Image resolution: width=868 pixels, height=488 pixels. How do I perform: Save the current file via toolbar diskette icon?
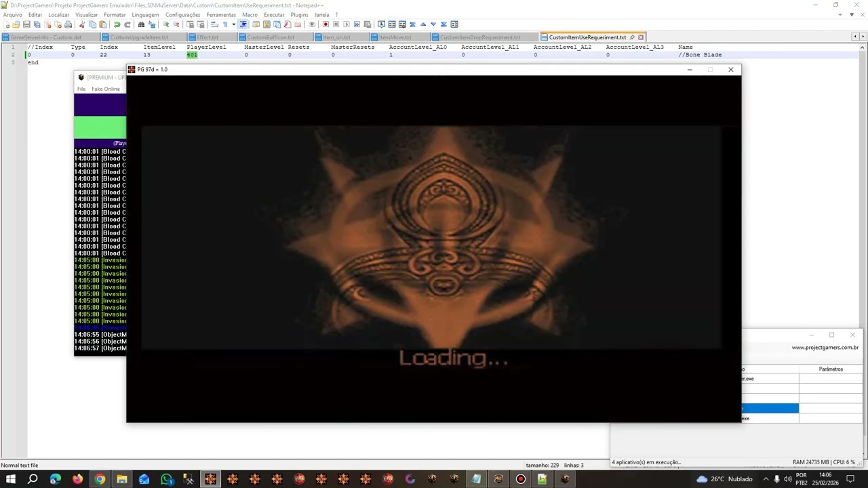click(26, 24)
